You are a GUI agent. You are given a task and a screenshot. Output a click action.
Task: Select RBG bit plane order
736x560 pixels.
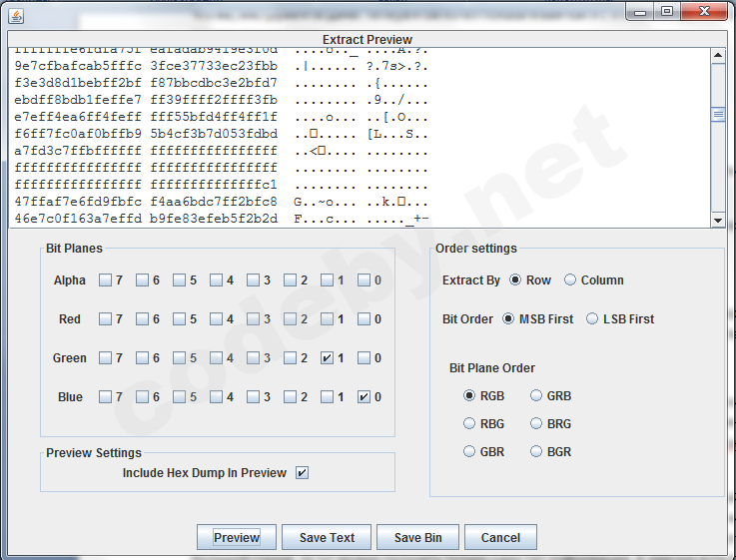(x=469, y=424)
